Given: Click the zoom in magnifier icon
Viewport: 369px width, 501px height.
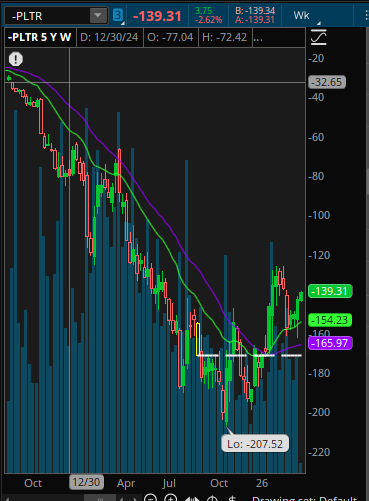Looking at the screenshot, I should click(171, 498).
